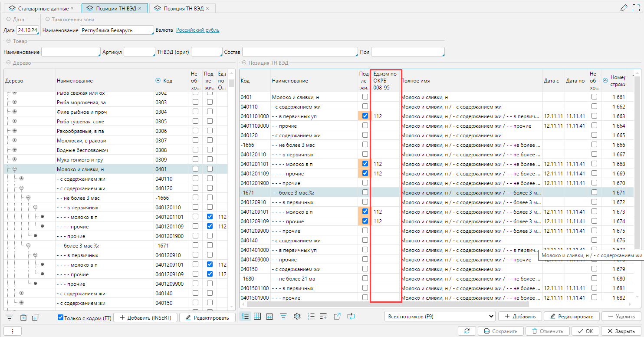Click the 'Российский рубль' currency link
This screenshot has width=644, height=337.
point(197,30)
